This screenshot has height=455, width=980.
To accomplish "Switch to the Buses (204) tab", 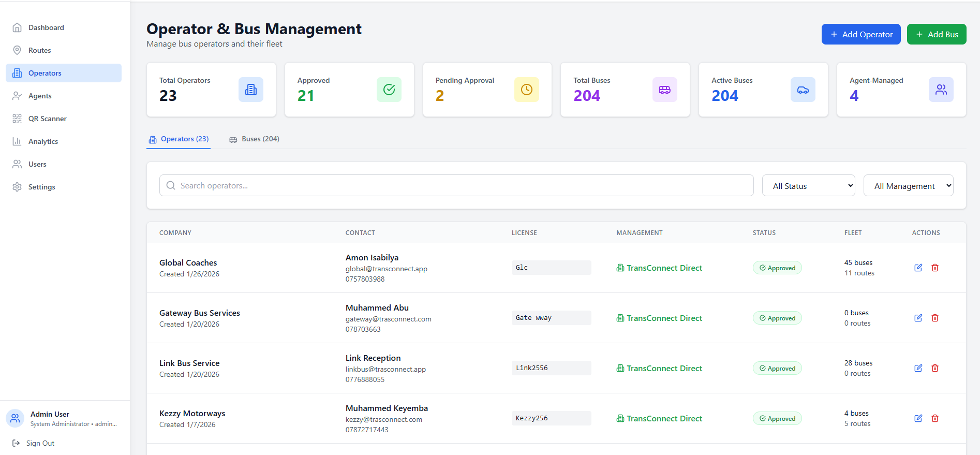I will 255,139.
